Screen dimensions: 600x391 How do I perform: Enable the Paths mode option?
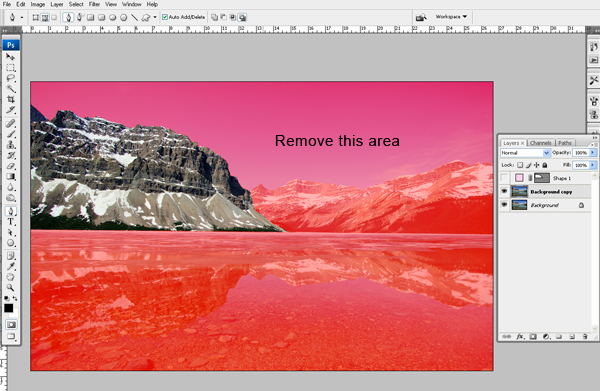point(45,17)
